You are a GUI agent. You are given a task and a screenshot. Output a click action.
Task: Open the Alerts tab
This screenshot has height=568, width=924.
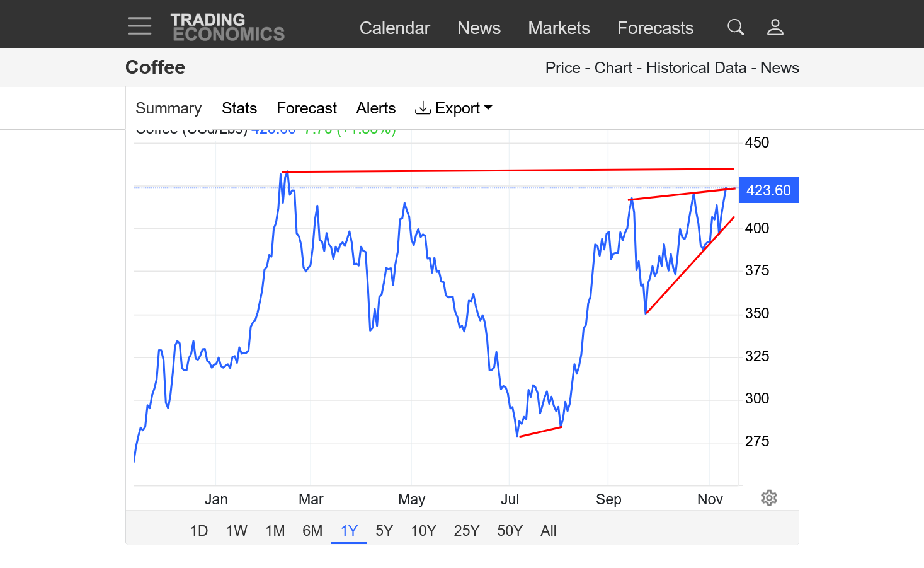[375, 108]
